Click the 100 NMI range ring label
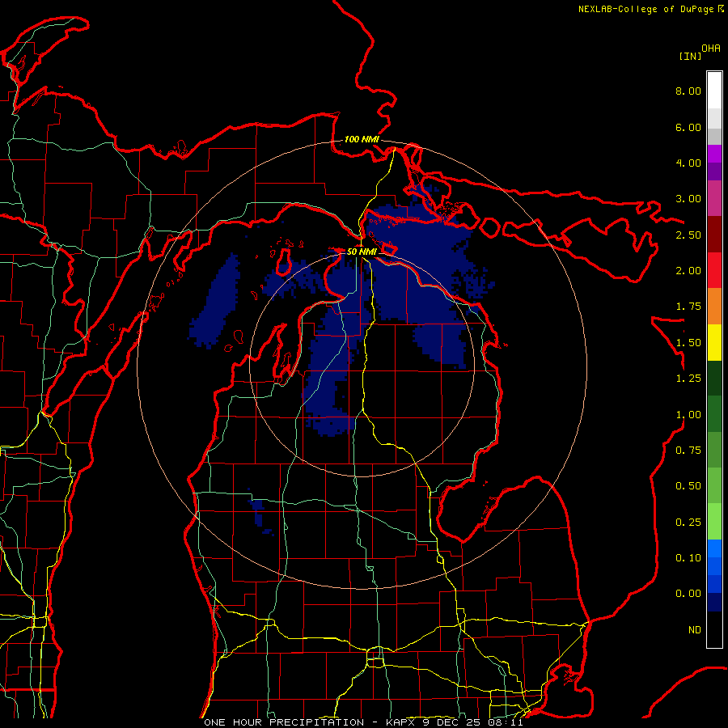This screenshot has height=728, width=728. [x=362, y=139]
